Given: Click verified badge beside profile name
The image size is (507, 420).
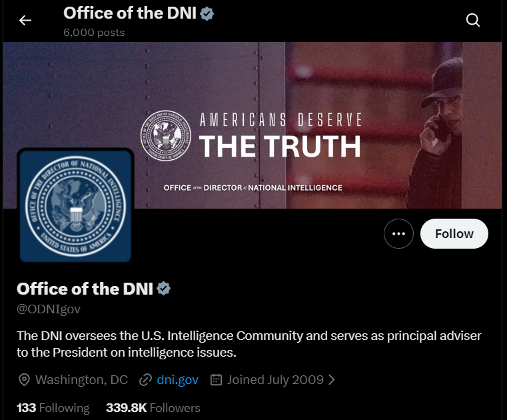Looking at the screenshot, I should (x=164, y=289).
